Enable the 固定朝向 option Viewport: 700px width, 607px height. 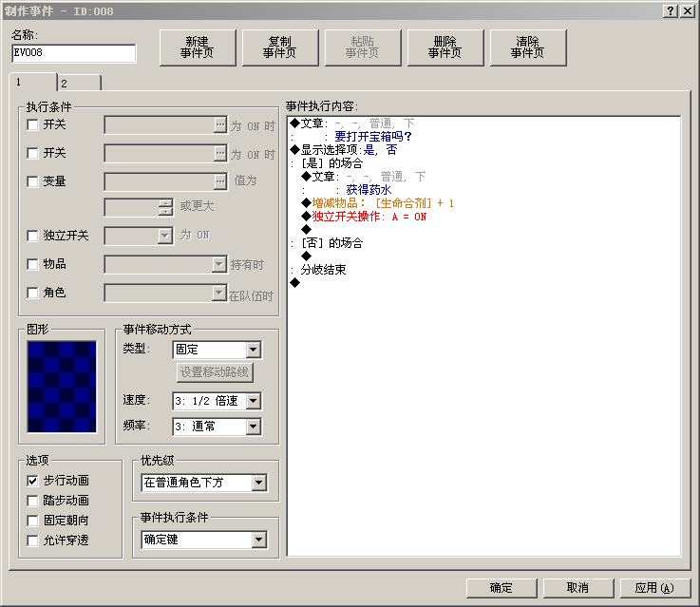[32, 521]
